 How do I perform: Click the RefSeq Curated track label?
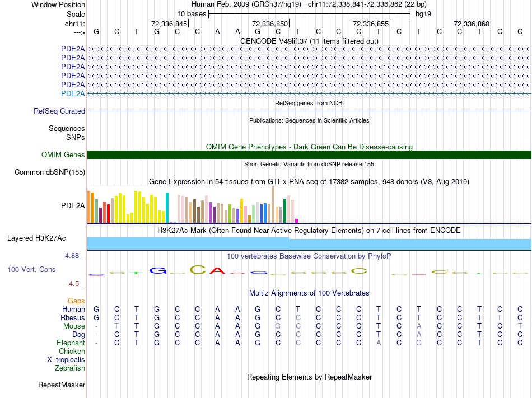click(x=59, y=111)
